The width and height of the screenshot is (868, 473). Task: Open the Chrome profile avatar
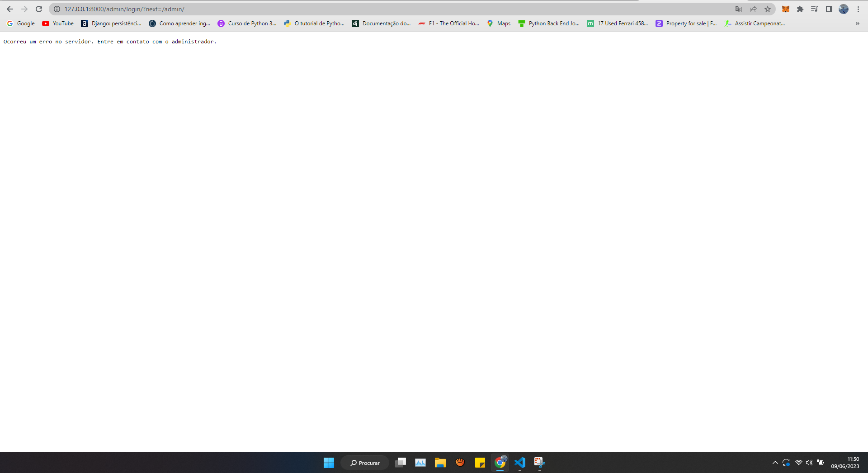click(x=844, y=9)
